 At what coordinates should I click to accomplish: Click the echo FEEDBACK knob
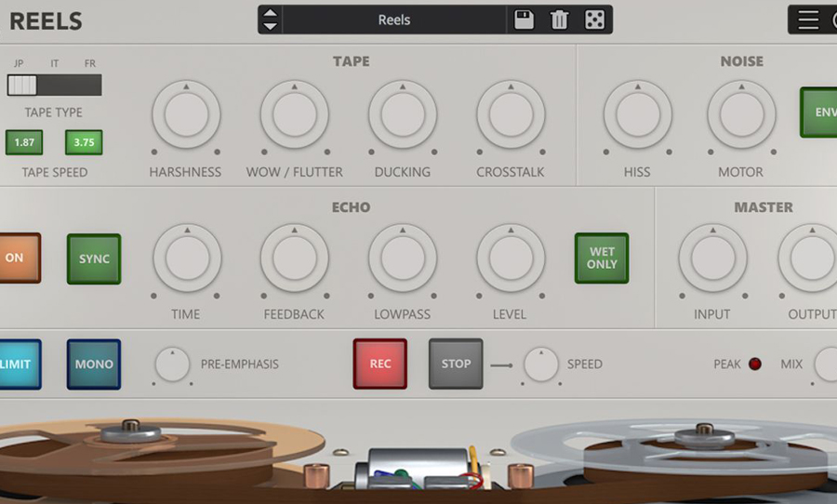click(294, 258)
